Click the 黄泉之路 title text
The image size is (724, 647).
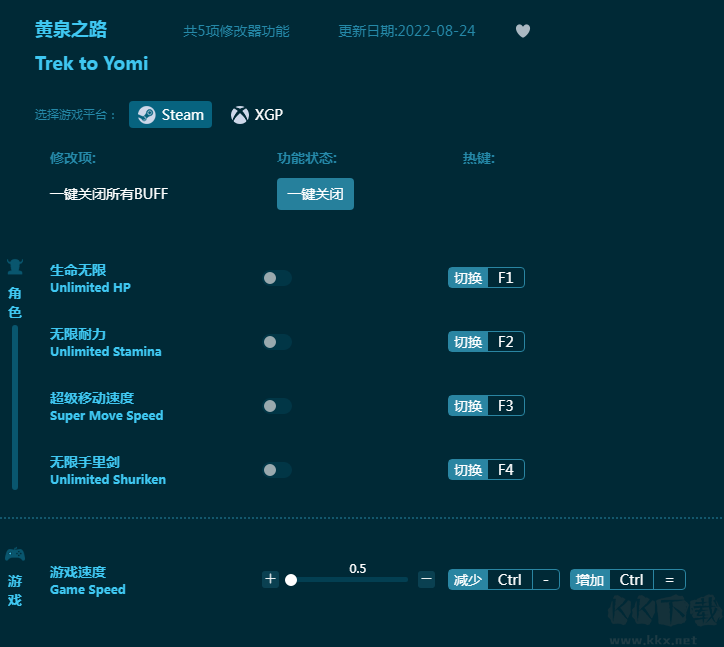point(71,30)
